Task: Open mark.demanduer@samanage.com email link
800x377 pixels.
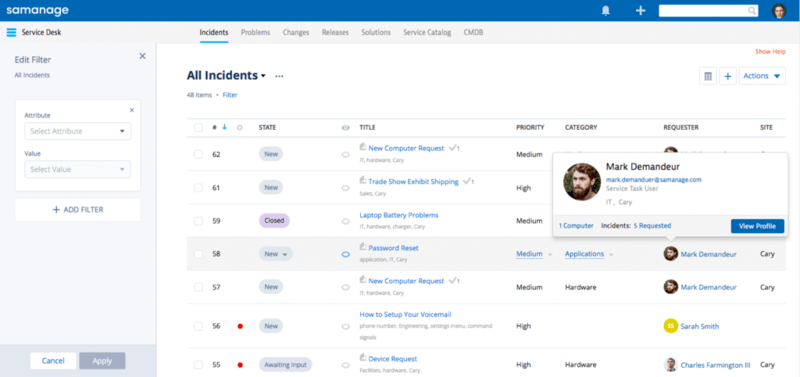Action: (654, 180)
